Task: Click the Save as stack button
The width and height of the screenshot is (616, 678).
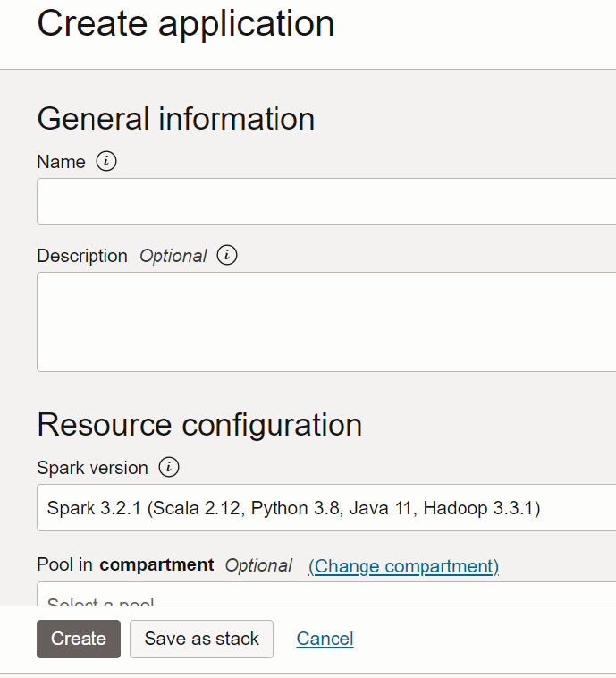Action: coord(201,639)
